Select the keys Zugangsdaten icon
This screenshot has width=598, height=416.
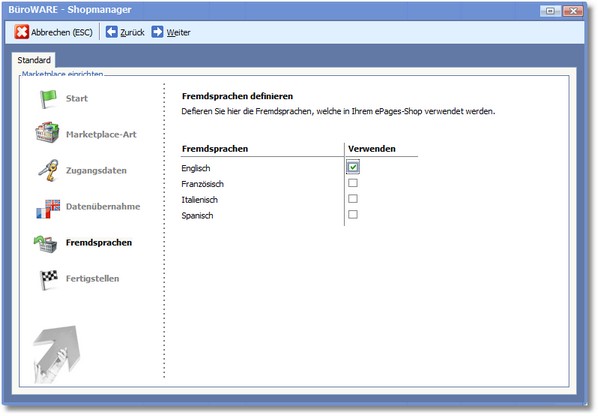click(48, 170)
